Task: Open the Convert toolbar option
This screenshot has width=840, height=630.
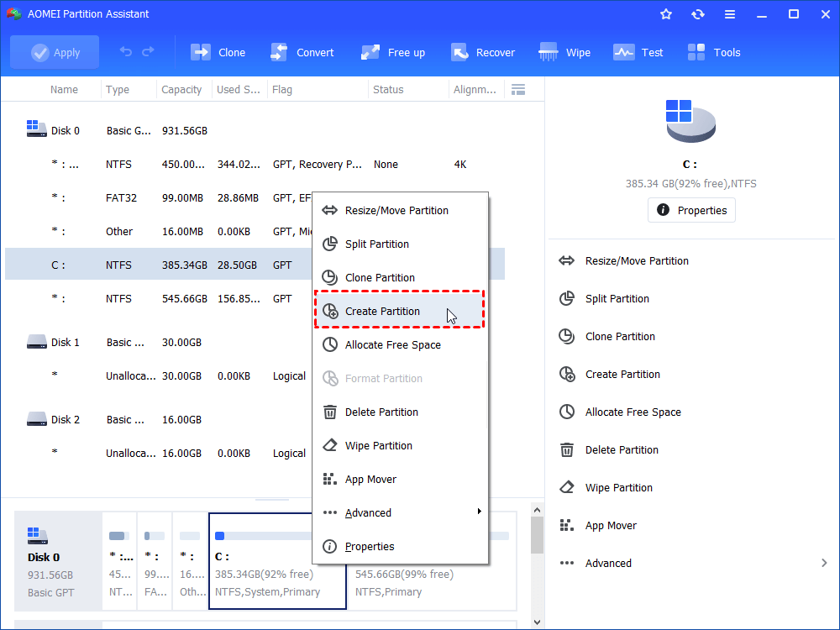Action: point(302,52)
